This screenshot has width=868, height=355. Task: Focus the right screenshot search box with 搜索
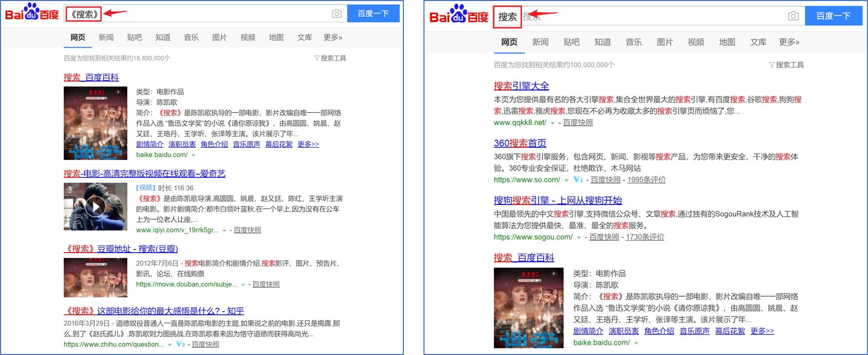click(648, 16)
